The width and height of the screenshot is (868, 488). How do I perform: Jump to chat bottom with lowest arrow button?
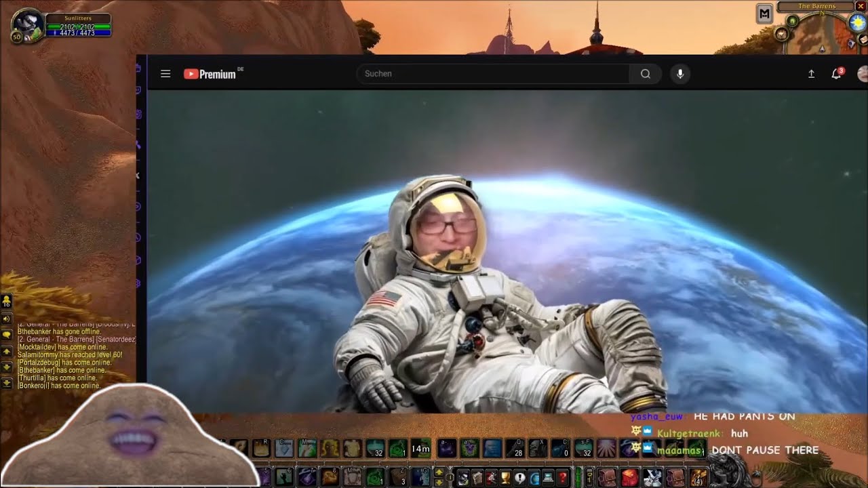(7, 383)
